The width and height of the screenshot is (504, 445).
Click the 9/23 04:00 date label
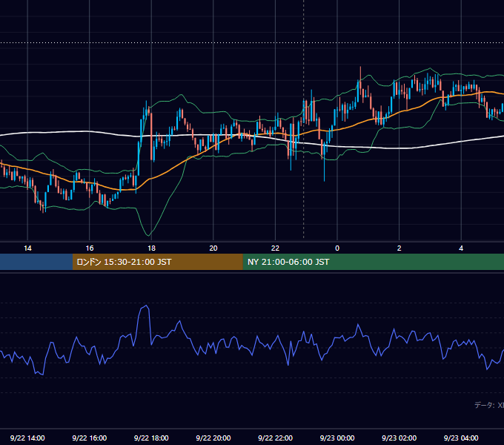click(x=461, y=438)
